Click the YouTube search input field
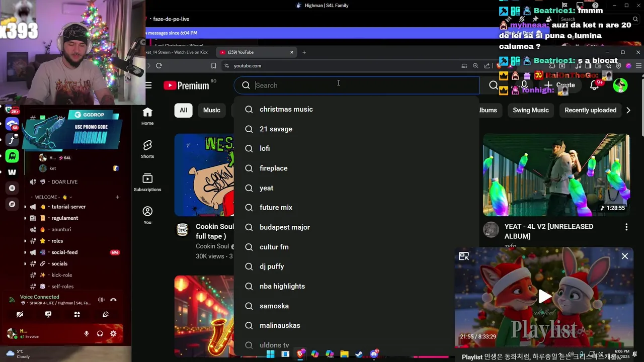Image resolution: width=644 pixels, height=362 pixels. point(357,85)
